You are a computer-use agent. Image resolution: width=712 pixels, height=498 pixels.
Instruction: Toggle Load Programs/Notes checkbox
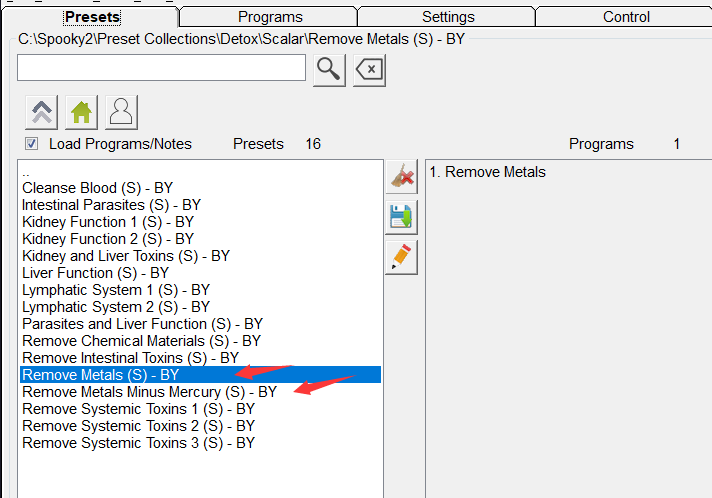click(x=32, y=144)
